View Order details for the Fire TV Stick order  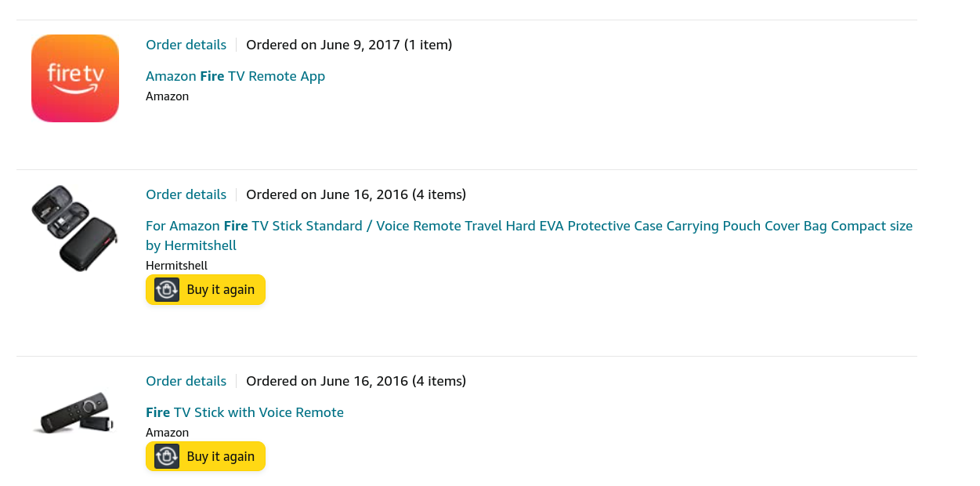(x=186, y=381)
